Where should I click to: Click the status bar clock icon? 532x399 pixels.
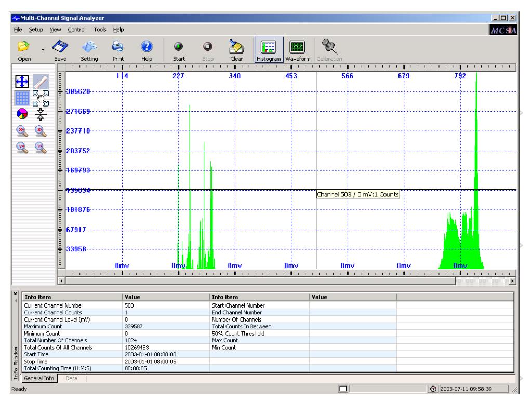pyautogui.click(x=433, y=389)
